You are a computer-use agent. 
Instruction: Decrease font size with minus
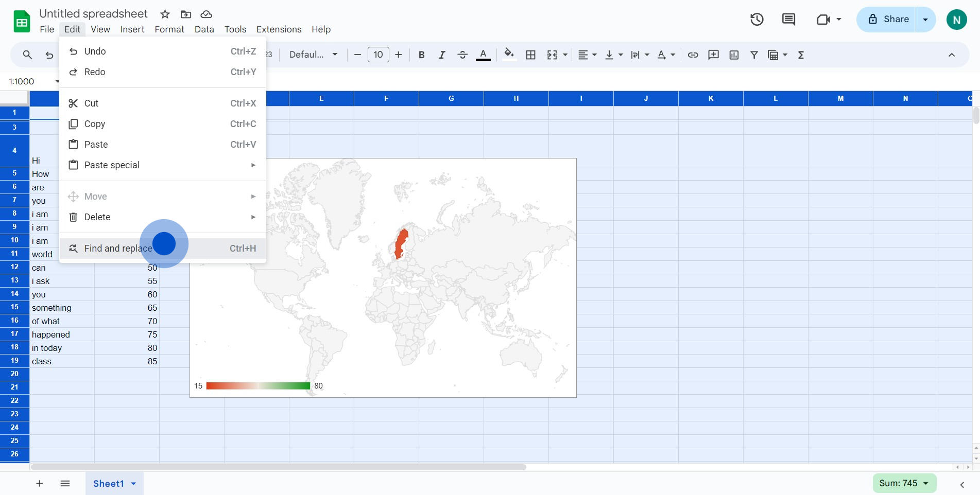(x=357, y=55)
